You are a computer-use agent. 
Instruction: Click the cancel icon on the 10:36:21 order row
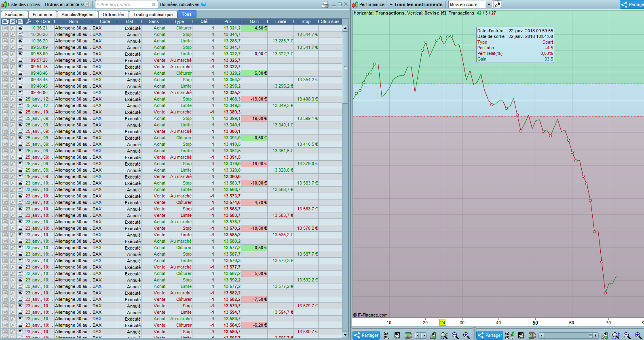click(x=5, y=28)
